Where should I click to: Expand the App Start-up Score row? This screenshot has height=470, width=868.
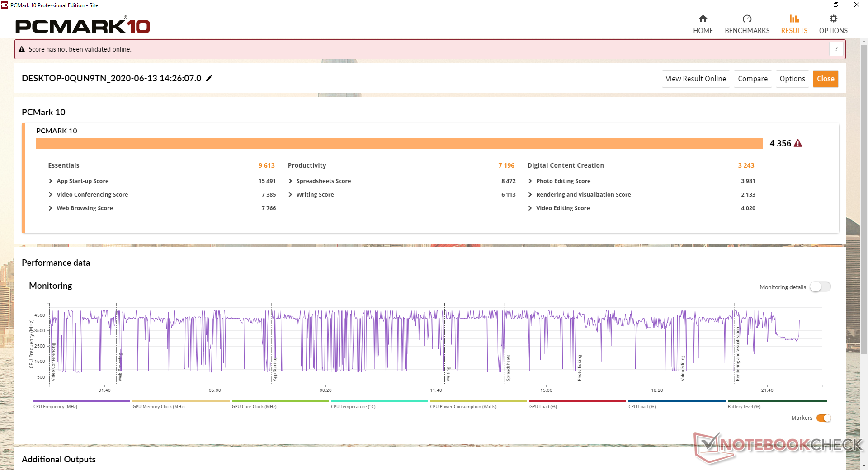(82, 181)
